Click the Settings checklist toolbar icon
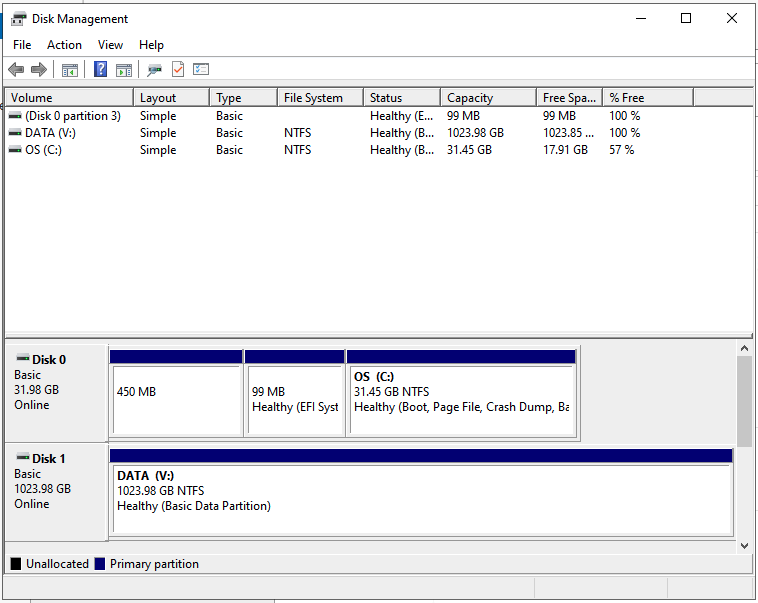Image resolution: width=758 pixels, height=603 pixels. tap(201, 69)
